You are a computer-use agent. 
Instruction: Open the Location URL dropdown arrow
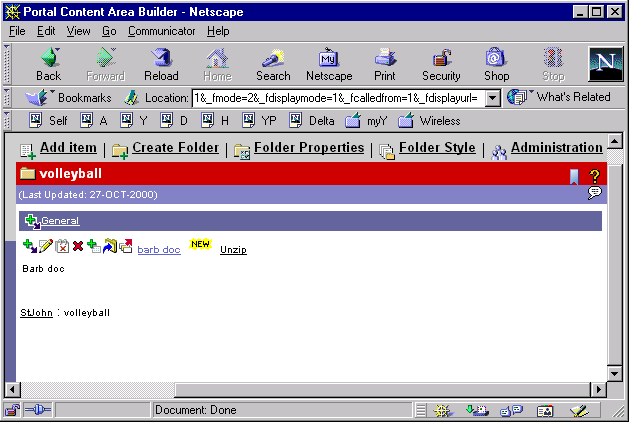[493, 98]
